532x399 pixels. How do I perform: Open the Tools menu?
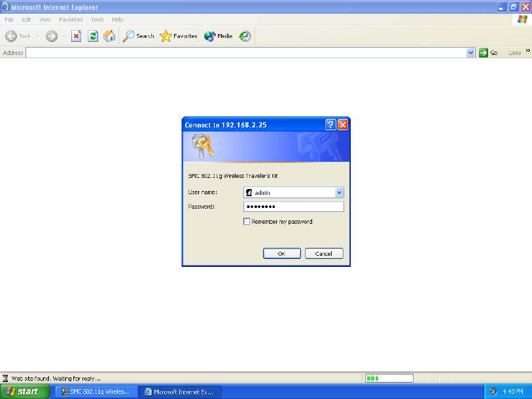tap(98, 20)
